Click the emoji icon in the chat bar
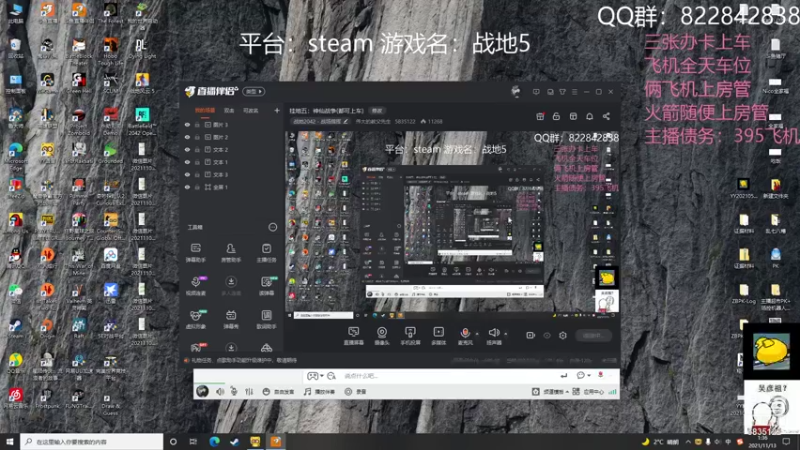800x450 pixels. [332, 376]
